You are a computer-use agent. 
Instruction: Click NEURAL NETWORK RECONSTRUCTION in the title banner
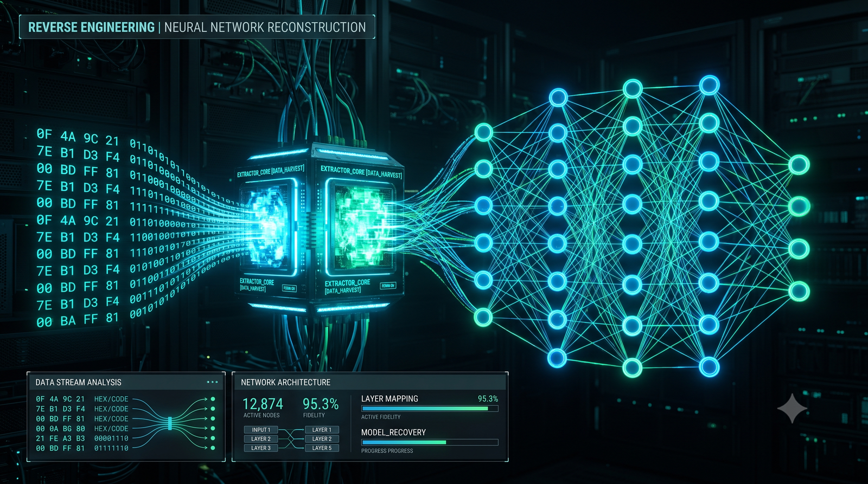265,27
